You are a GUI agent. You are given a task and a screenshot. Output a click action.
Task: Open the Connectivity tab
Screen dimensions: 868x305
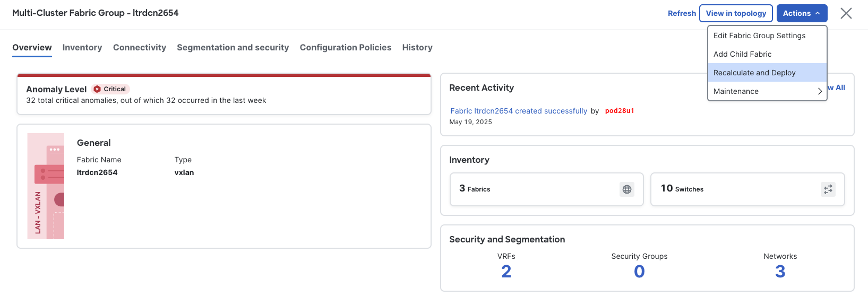coord(140,48)
